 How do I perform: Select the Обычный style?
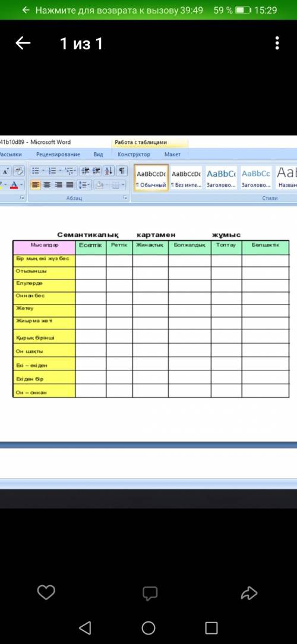coord(151,178)
